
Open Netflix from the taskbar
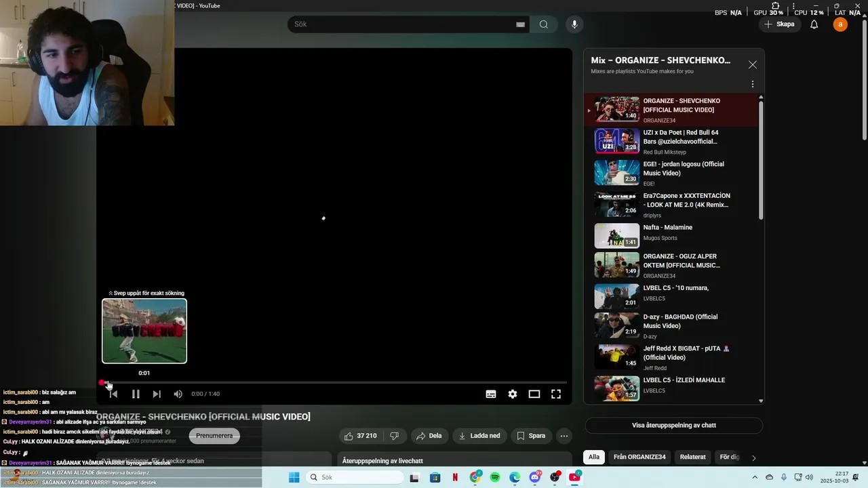[x=455, y=477]
